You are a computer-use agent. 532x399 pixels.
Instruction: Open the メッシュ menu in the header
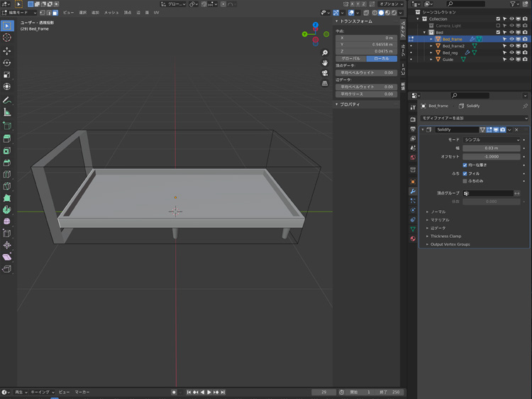tap(111, 13)
